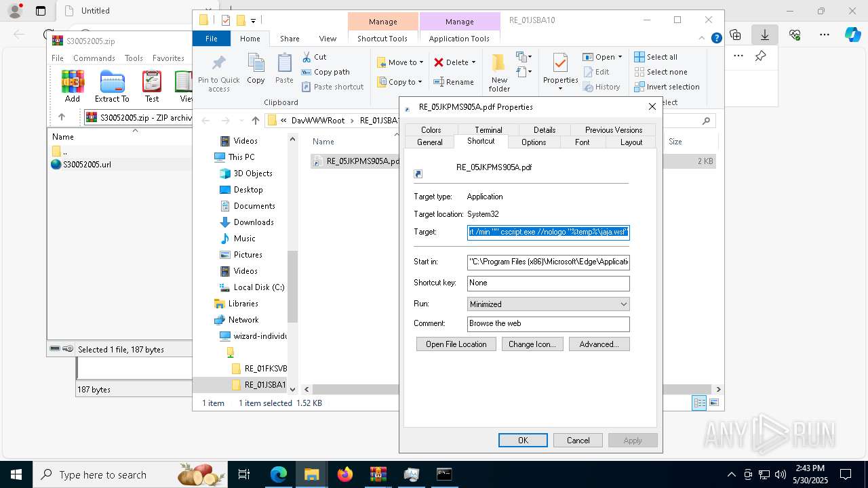Click the Shortcut key field

[x=549, y=283]
